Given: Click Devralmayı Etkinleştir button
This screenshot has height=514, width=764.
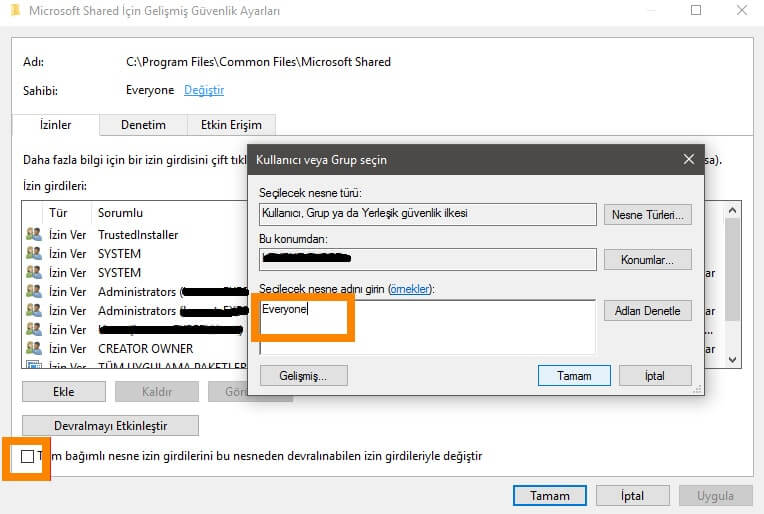Looking at the screenshot, I should [111, 426].
